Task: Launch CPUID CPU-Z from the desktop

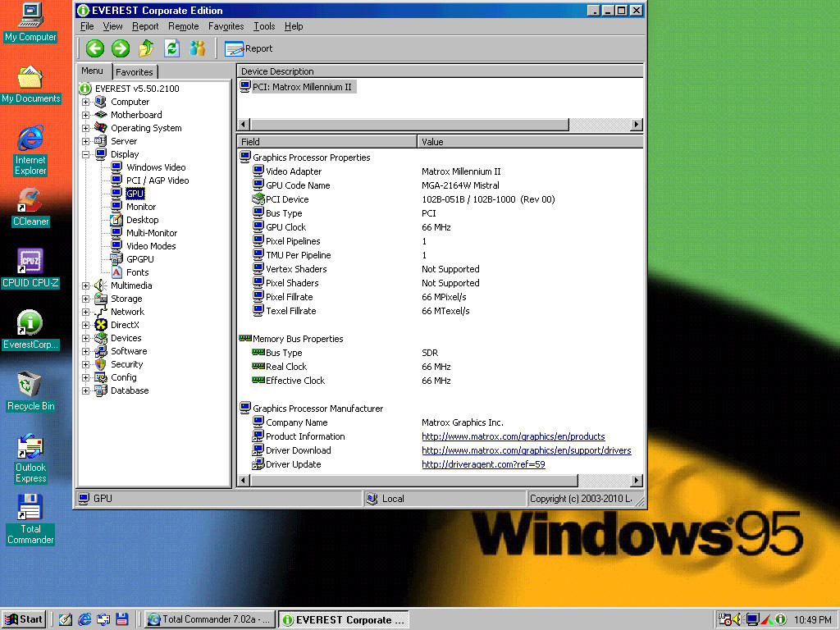Action: (x=30, y=269)
